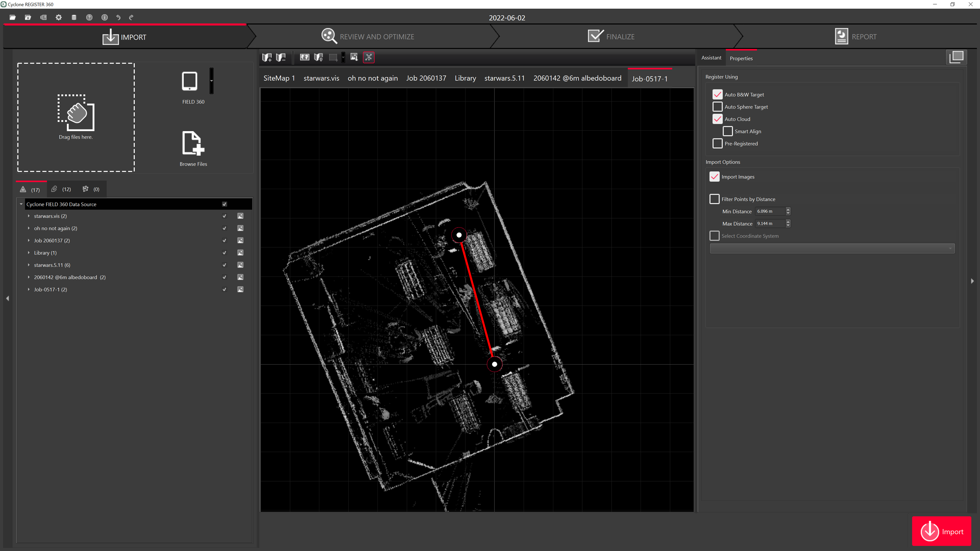Click the open project folder icon
This screenshot has height=551, width=980.
tap(13, 17)
